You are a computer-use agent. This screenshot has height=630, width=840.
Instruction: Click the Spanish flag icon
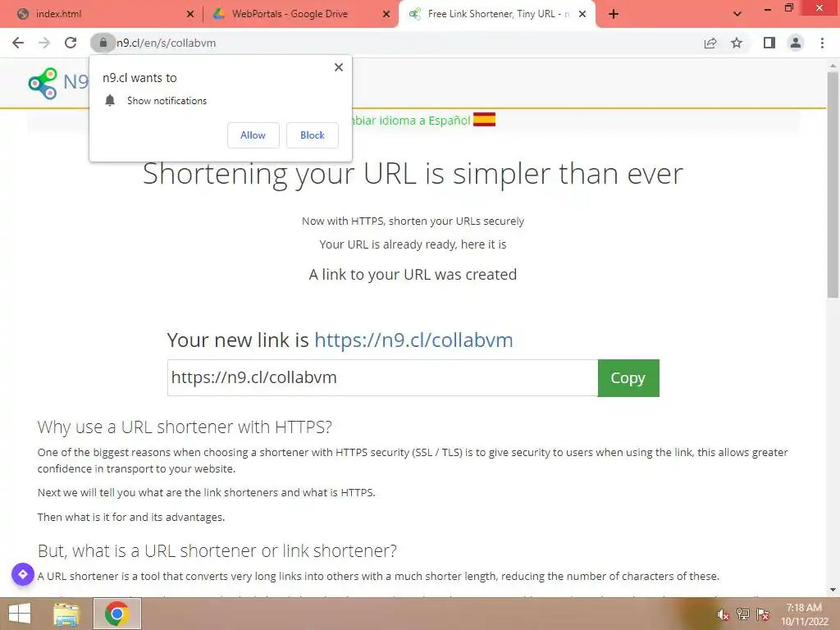pos(484,120)
